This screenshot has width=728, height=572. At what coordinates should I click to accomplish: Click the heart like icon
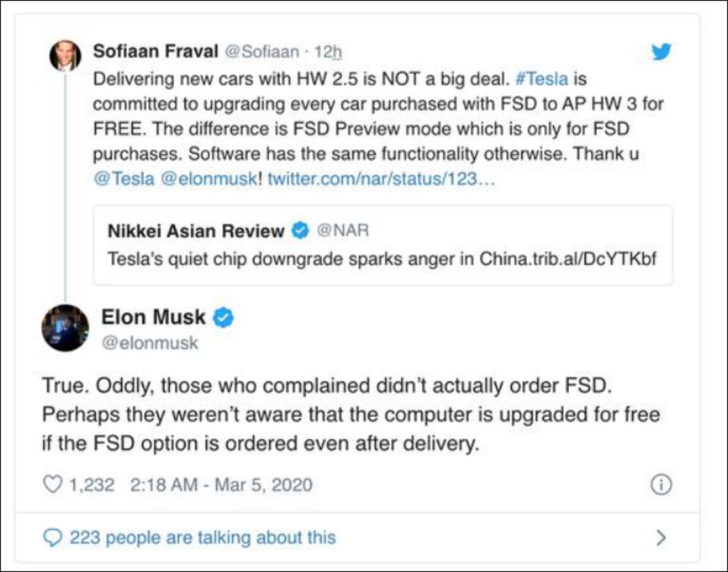point(53,484)
